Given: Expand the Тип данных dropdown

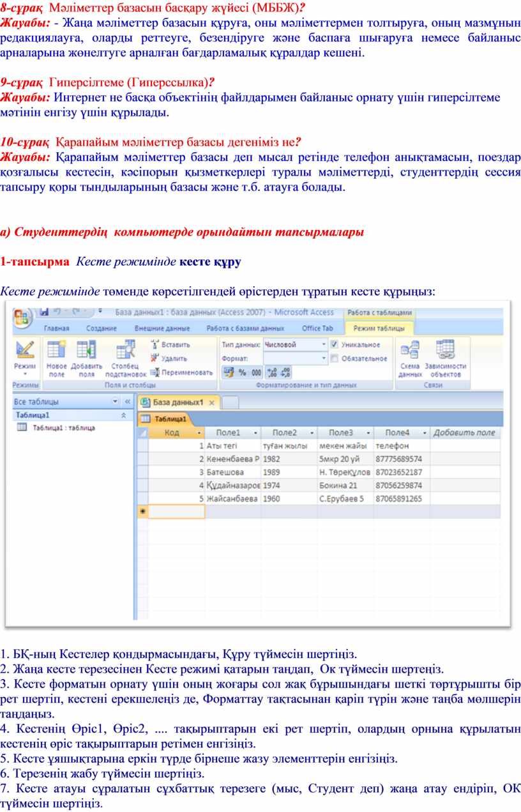Looking at the screenshot, I should [x=324, y=344].
